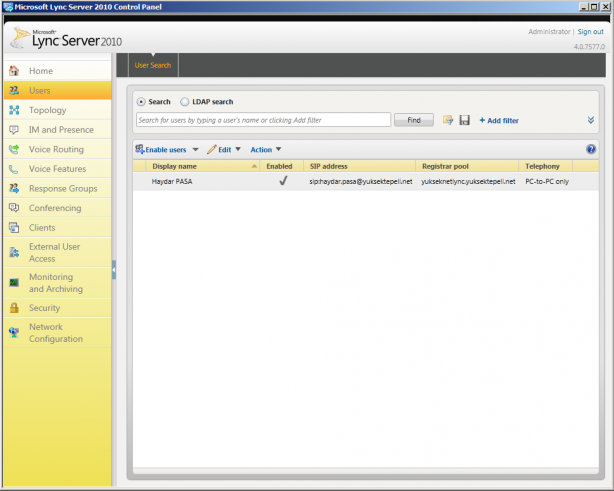The height and width of the screenshot is (491, 614).
Task: Open the Enable users dropdown arrow
Action: point(195,150)
